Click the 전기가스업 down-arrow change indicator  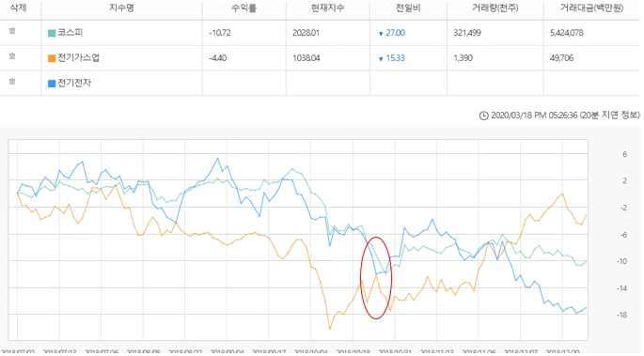tap(381, 59)
